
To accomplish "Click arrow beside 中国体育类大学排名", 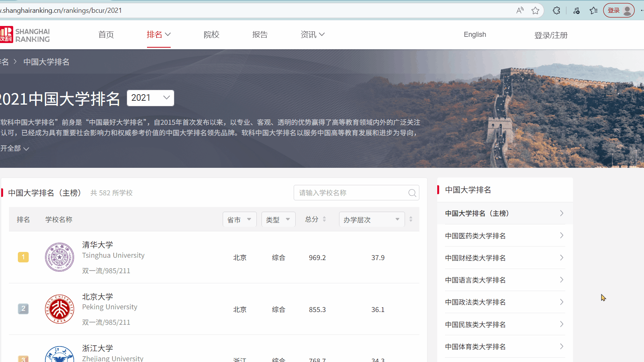I will [x=561, y=346].
